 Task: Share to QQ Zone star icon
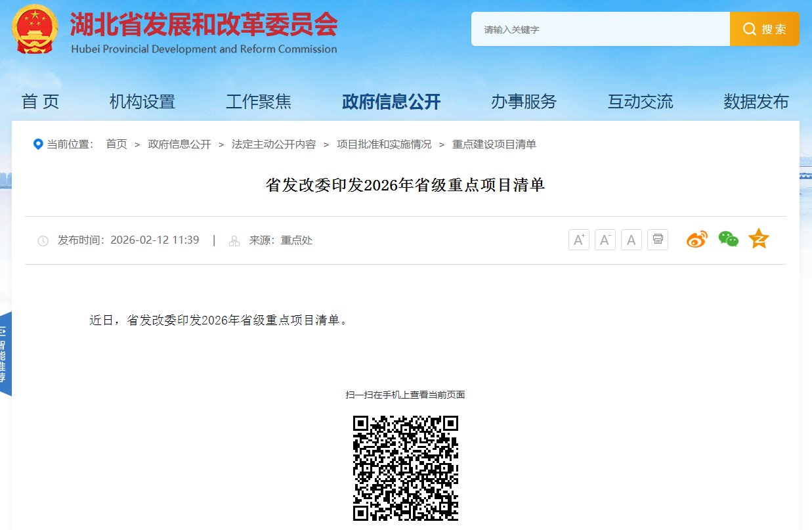point(759,238)
